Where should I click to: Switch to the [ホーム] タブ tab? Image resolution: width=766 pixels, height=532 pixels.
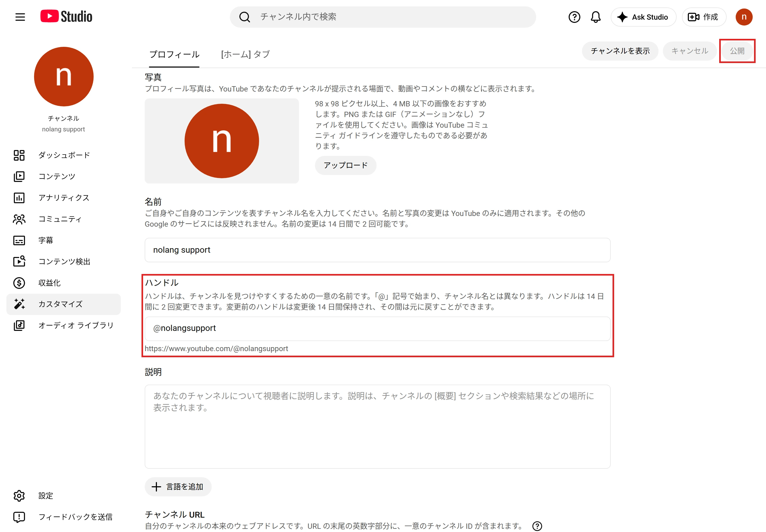245,54
